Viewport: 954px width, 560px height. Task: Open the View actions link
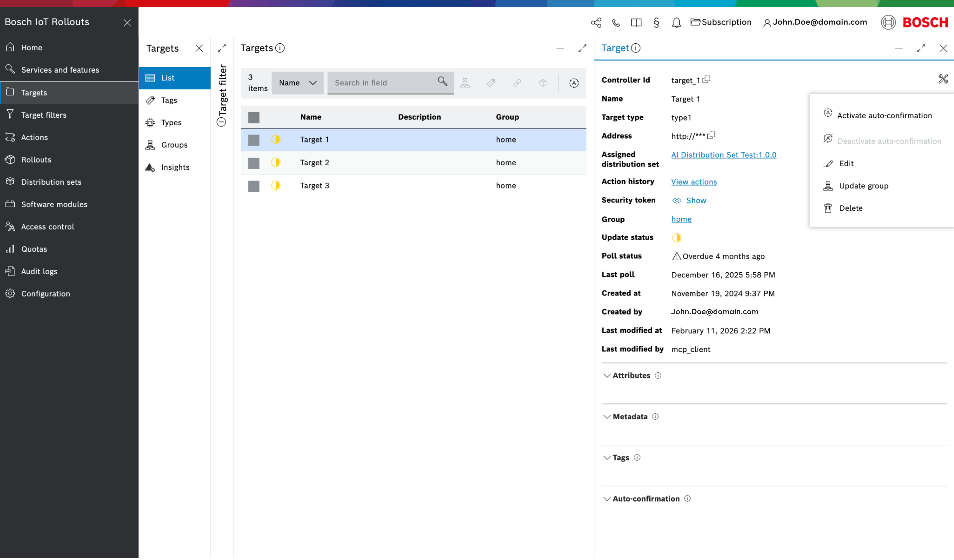[x=694, y=182]
